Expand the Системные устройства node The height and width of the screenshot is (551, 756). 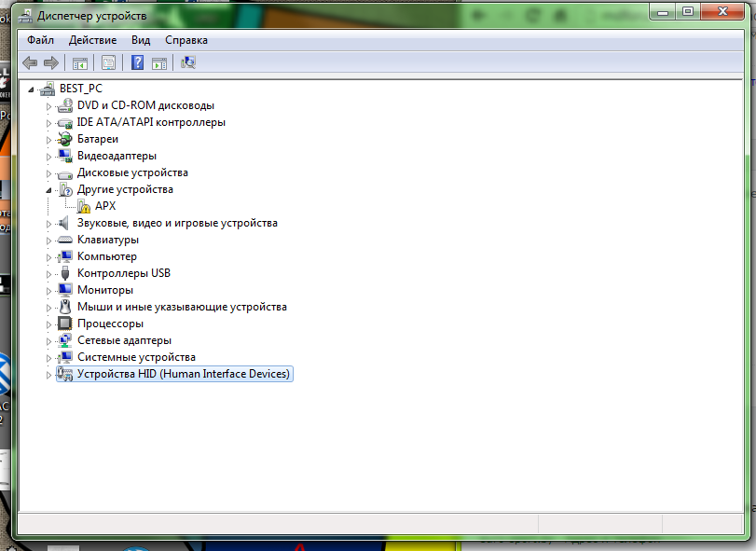point(48,358)
